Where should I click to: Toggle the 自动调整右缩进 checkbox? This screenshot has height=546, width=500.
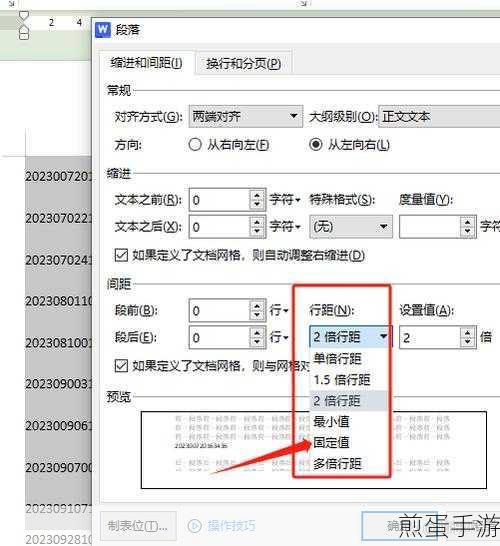pyautogui.click(x=121, y=255)
